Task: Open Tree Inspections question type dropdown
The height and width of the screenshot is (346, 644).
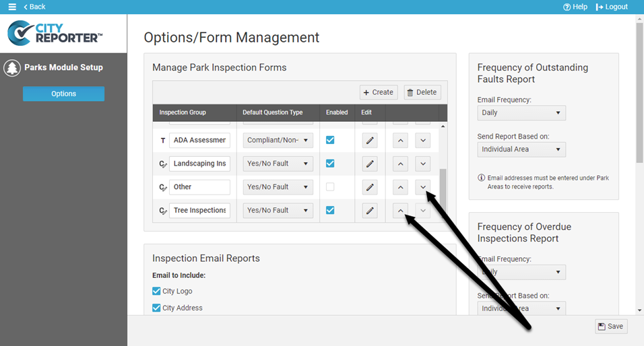Action: (x=278, y=211)
